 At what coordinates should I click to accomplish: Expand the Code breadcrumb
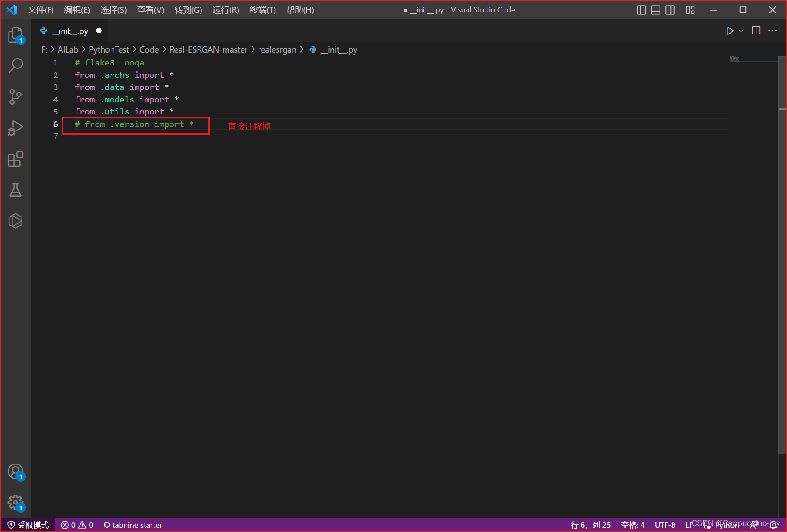(149, 49)
